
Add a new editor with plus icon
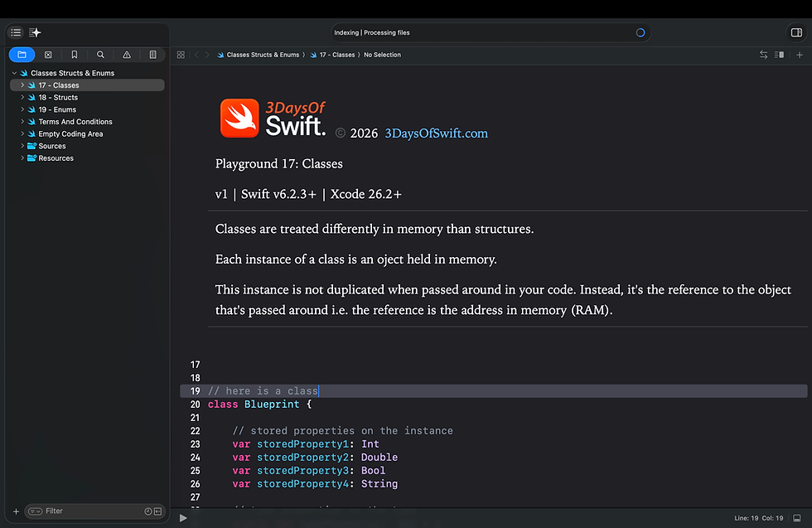[x=800, y=55]
